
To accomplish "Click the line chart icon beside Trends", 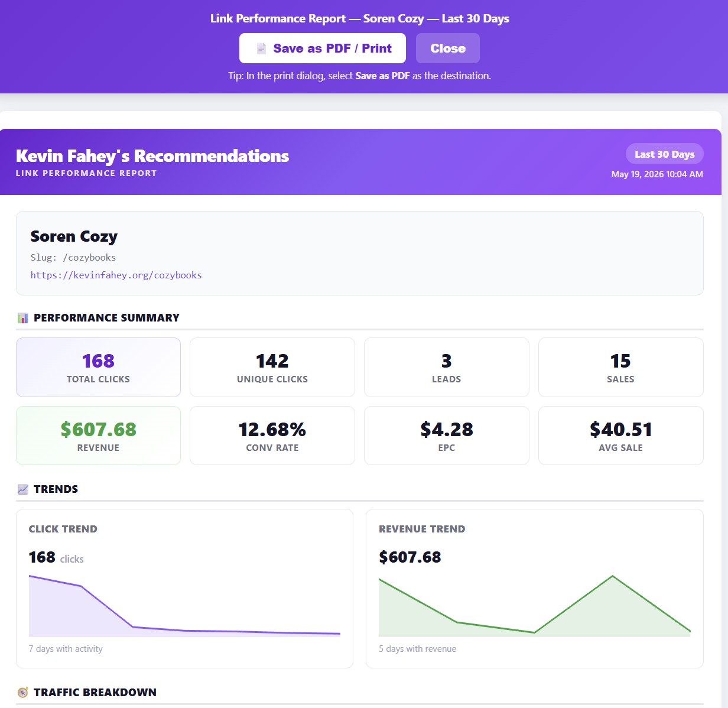I will (x=23, y=489).
